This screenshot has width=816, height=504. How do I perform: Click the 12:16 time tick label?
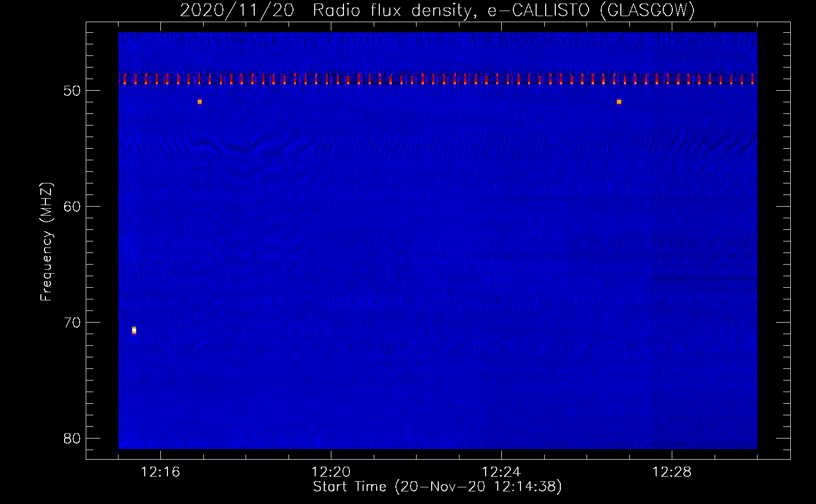pyautogui.click(x=160, y=472)
